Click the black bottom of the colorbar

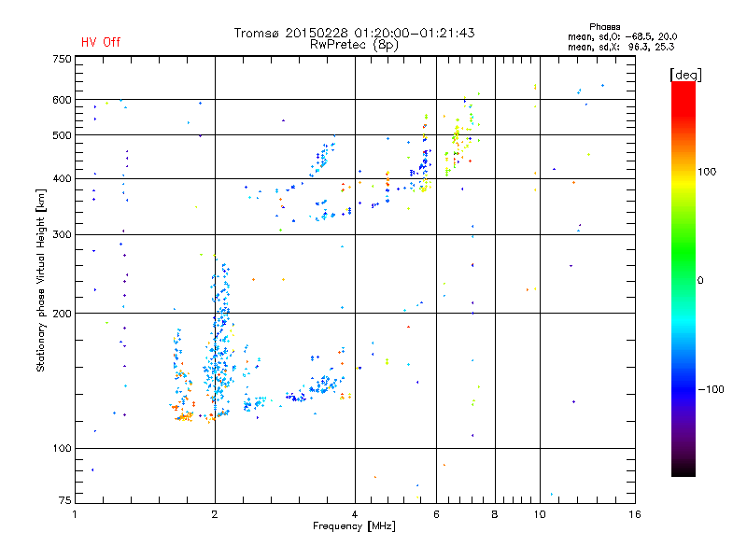click(x=684, y=469)
